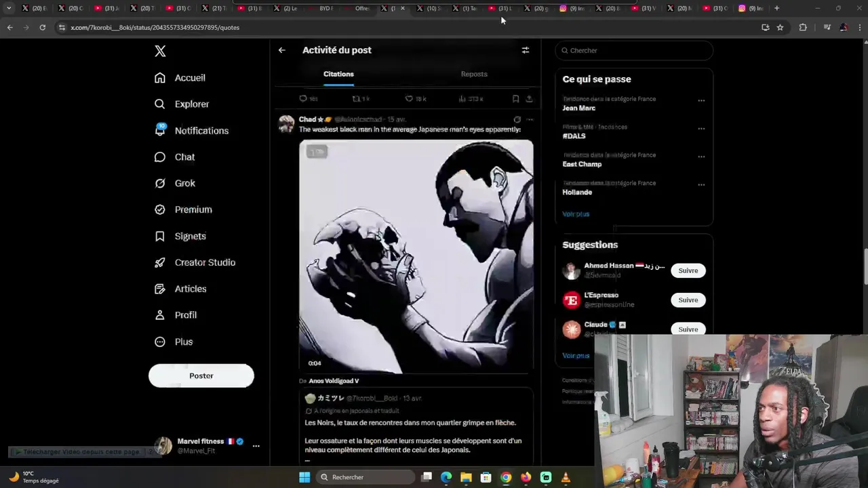The image size is (868, 488).
Task: Open Firefox from the taskbar
Action: point(526,478)
